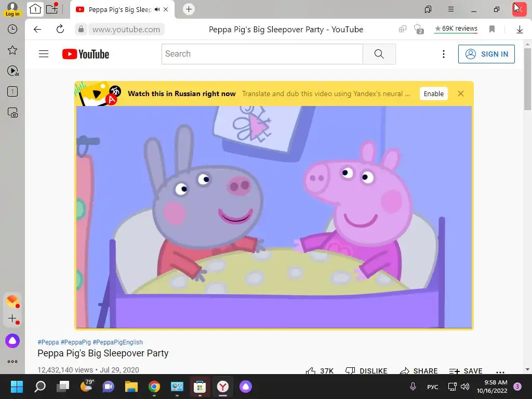Screen dimensions: 532x399
Task: Open the media player sidebar icon
Action: 12,71
